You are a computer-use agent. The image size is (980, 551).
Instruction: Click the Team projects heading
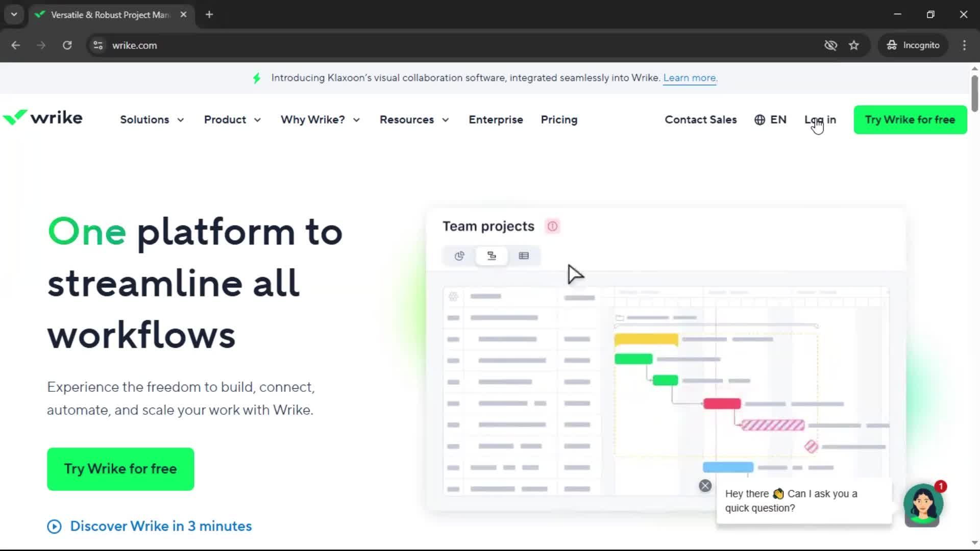click(x=488, y=226)
